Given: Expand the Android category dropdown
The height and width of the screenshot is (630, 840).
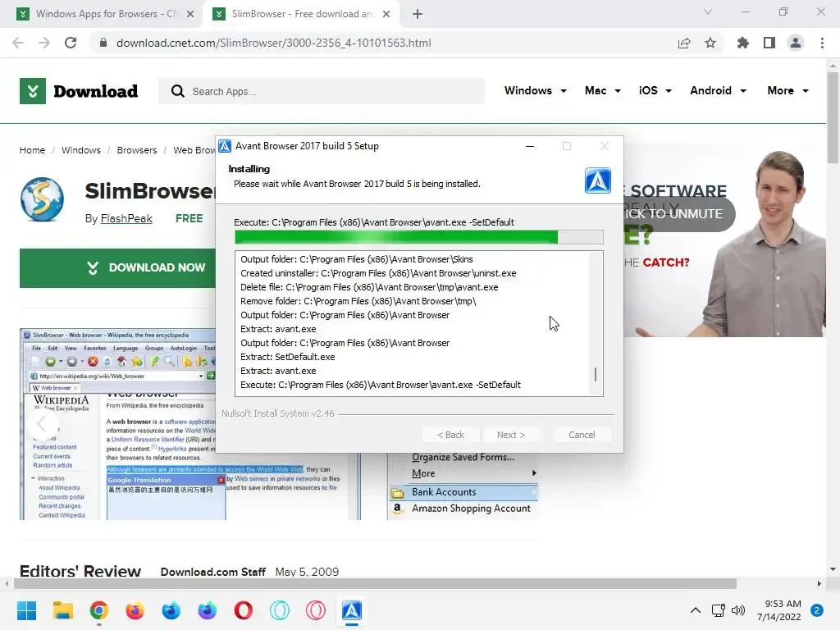Looking at the screenshot, I should click(x=718, y=90).
